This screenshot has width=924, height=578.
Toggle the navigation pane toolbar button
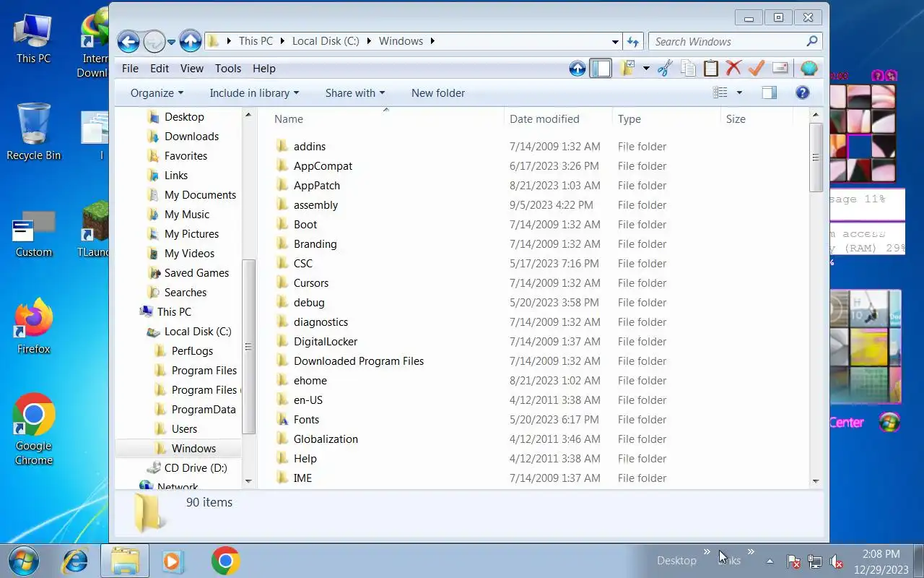click(x=601, y=69)
